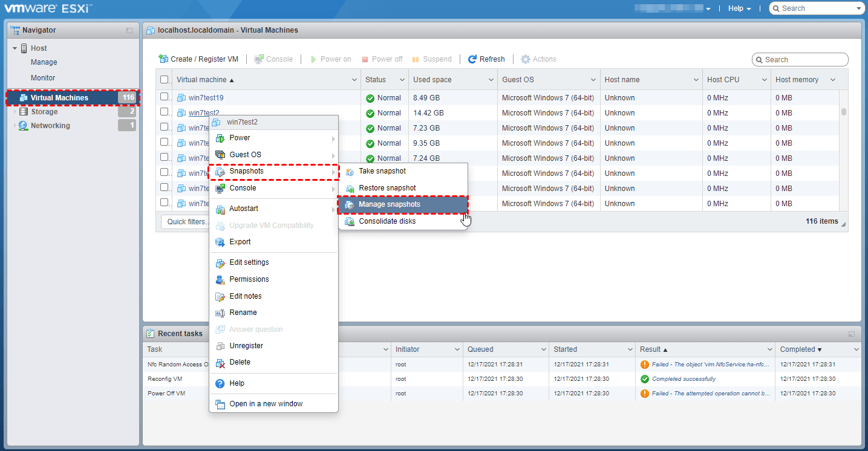Click the Permissions user icon

pos(220,279)
